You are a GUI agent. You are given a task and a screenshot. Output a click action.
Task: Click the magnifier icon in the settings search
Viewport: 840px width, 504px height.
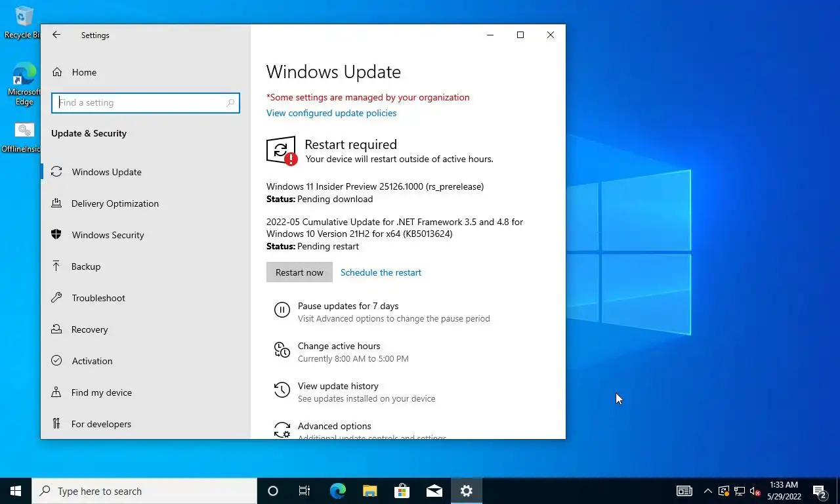[x=230, y=103]
